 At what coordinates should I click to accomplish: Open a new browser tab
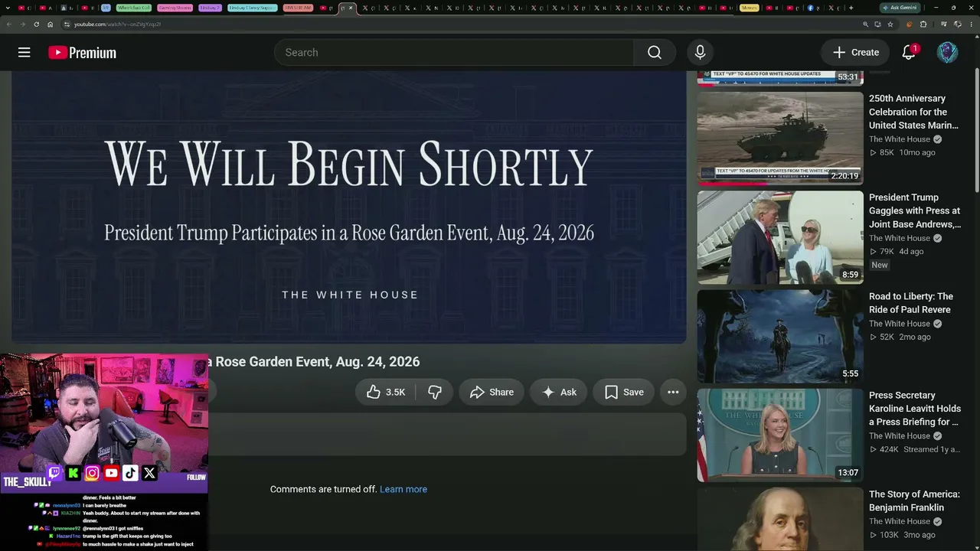pyautogui.click(x=851, y=8)
